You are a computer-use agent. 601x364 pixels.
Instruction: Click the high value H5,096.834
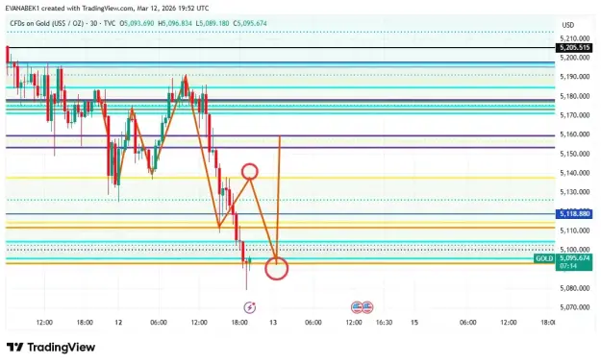click(175, 23)
